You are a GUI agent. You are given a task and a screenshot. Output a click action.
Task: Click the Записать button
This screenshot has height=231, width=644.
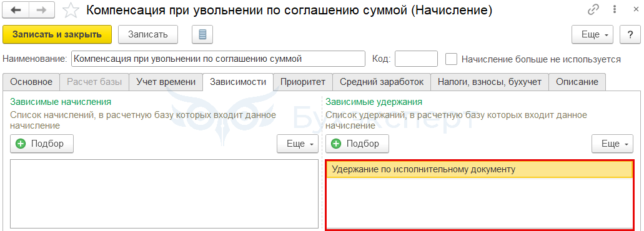[148, 34]
